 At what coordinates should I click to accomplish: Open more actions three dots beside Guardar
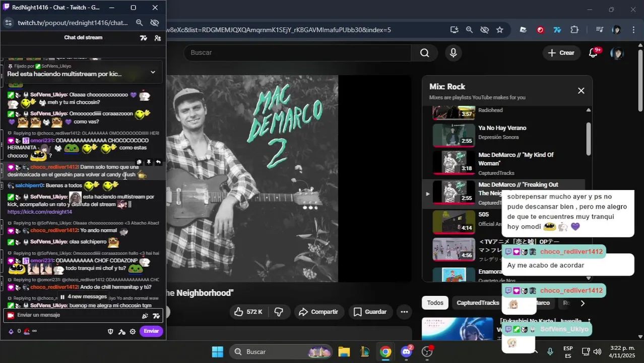(x=404, y=312)
